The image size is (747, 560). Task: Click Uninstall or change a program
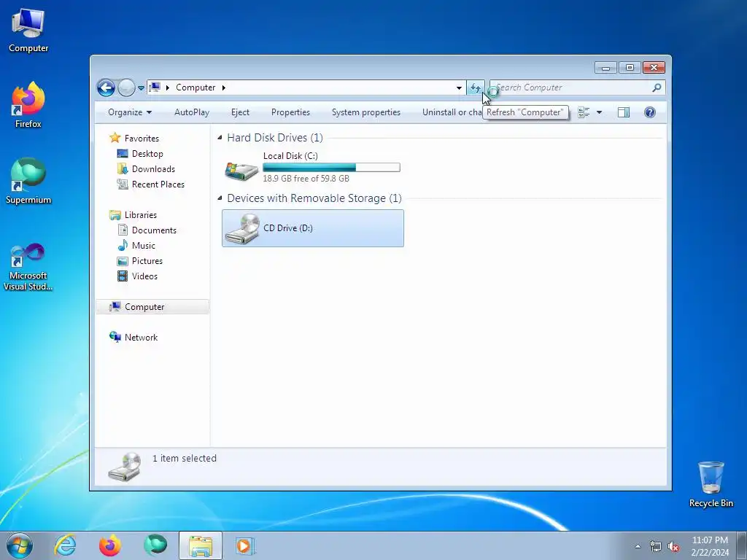point(452,112)
